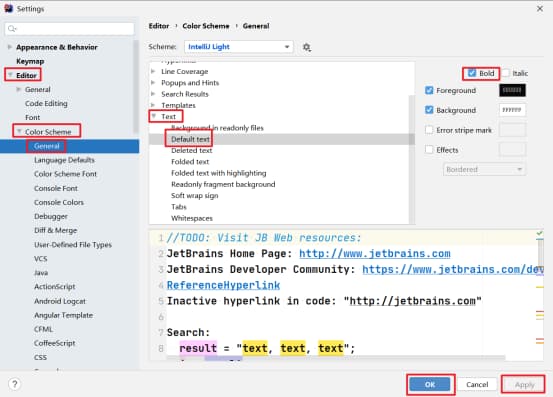553x397 pixels.
Task: Collapse the Editor tree node
Action: point(10,75)
